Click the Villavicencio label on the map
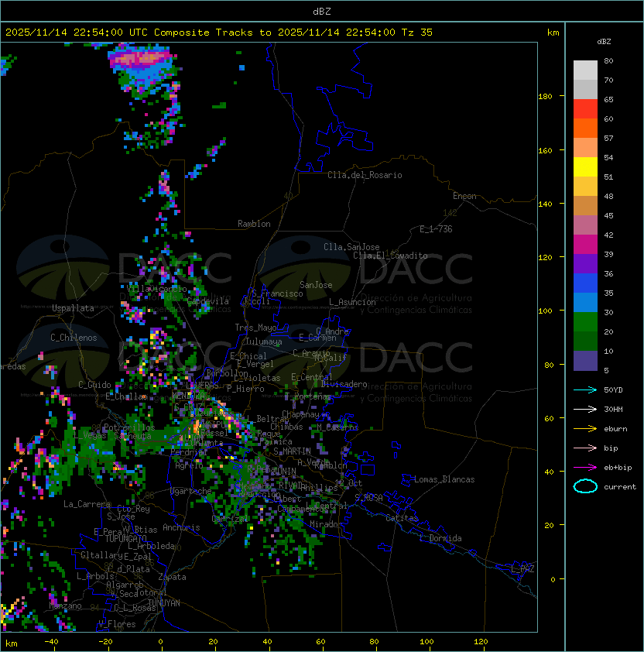 click(156, 289)
